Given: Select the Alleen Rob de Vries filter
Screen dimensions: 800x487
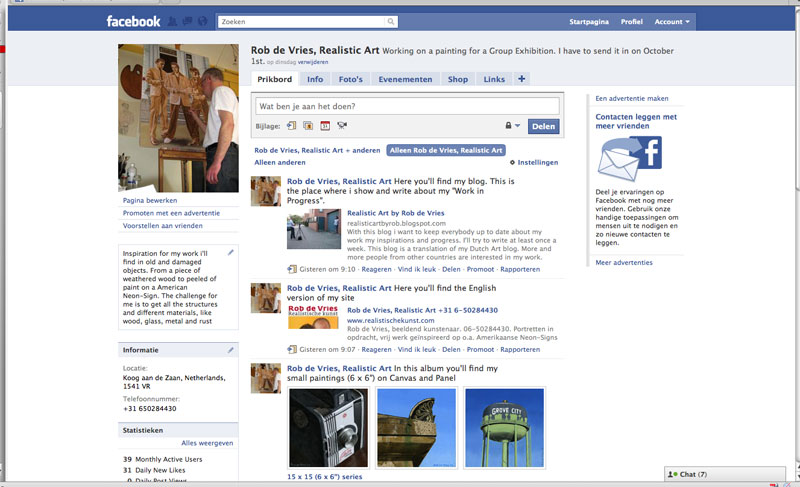Looking at the screenshot, I should pos(446,150).
